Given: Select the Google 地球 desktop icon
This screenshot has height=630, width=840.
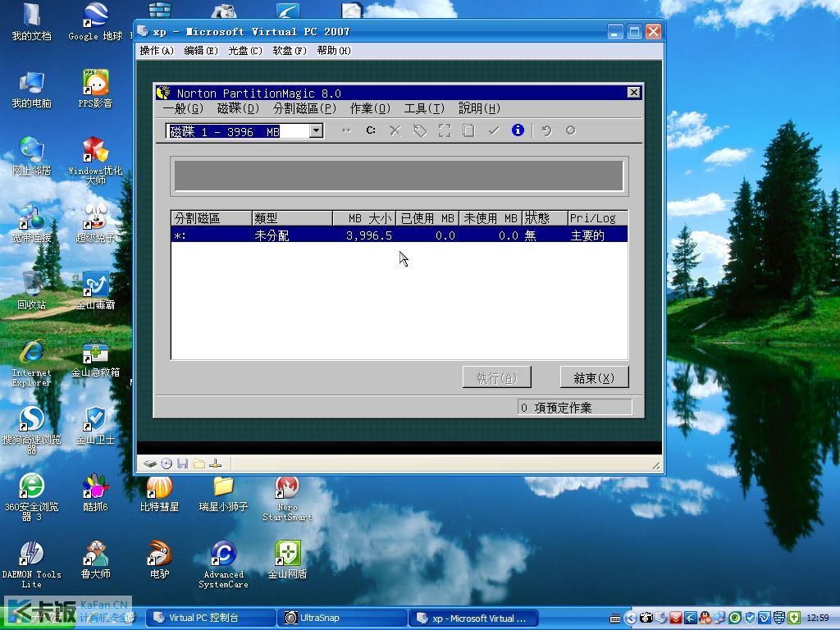Looking at the screenshot, I should coord(95,22).
